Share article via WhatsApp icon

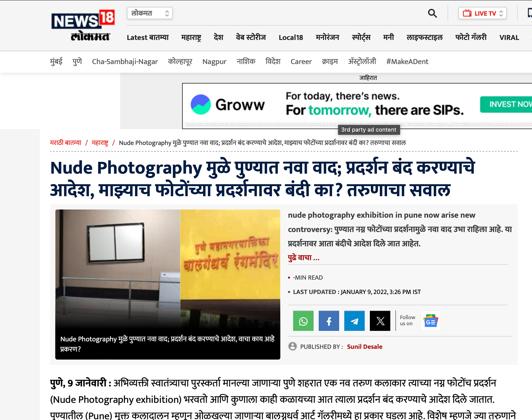click(303, 321)
